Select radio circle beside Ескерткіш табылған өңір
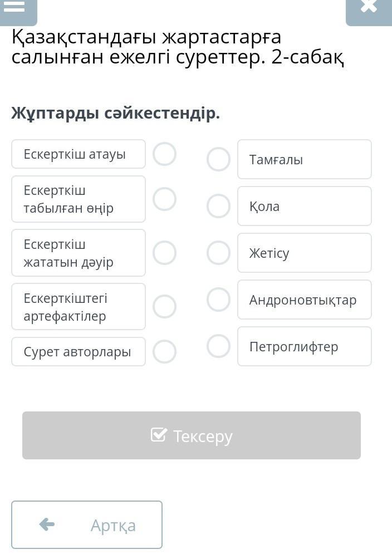Viewport: 392px width, 559px height. click(165, 199)
